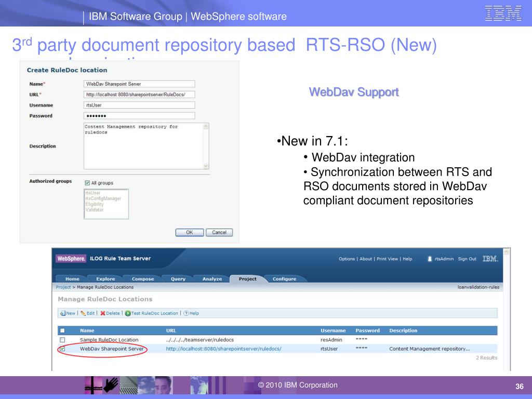Toggle the All groups checkbox
The height and width of the screenshot is (399, 532).
coord(87,183)
